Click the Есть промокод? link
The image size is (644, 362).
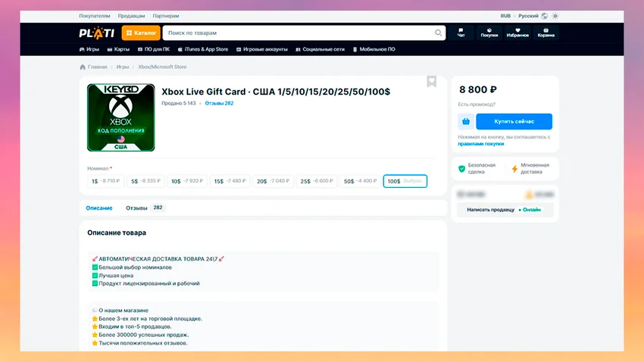(x=477, y=105)
